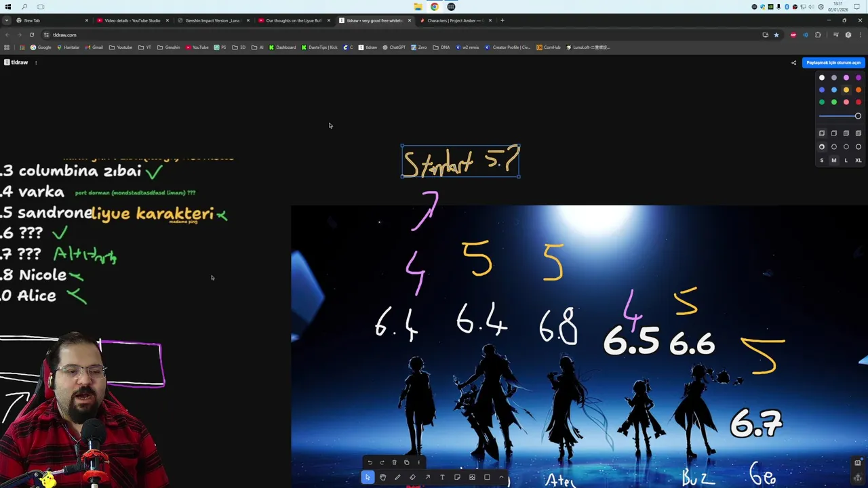868x488 pixels.
Task: Open the ChatGPT bookmark
Action: point(394,47)
